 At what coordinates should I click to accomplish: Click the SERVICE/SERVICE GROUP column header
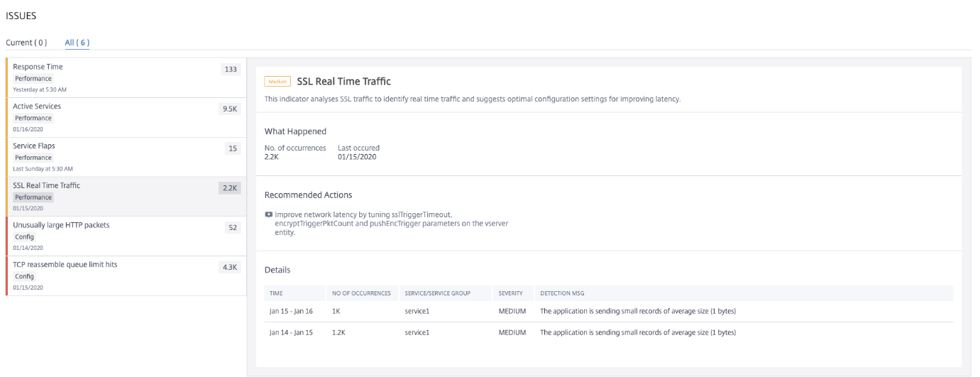(438, 293)
